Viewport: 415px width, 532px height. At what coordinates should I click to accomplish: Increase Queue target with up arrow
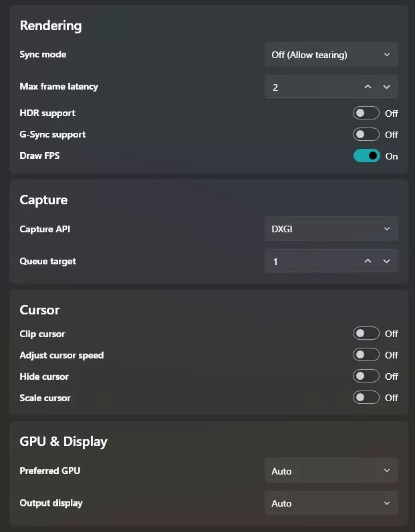[x=368, y=261]
